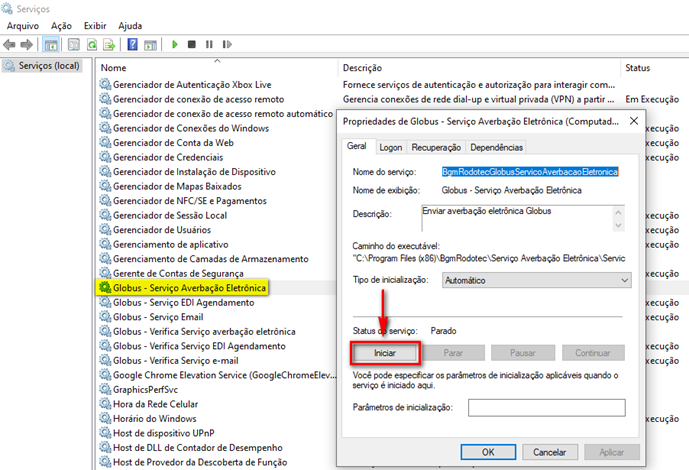Switch to the Recuperação tab
Screen dimensions: 689x470
point(436,147)
